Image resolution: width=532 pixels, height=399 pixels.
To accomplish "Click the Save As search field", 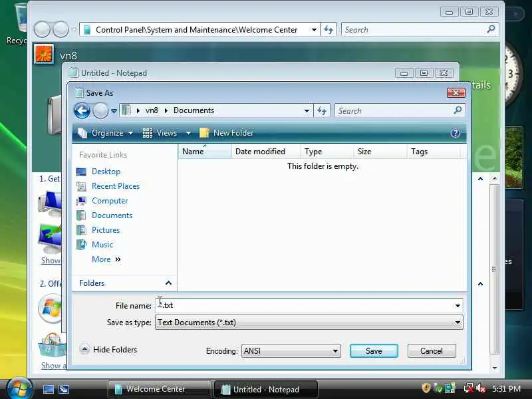I will (x=394, y=110).
